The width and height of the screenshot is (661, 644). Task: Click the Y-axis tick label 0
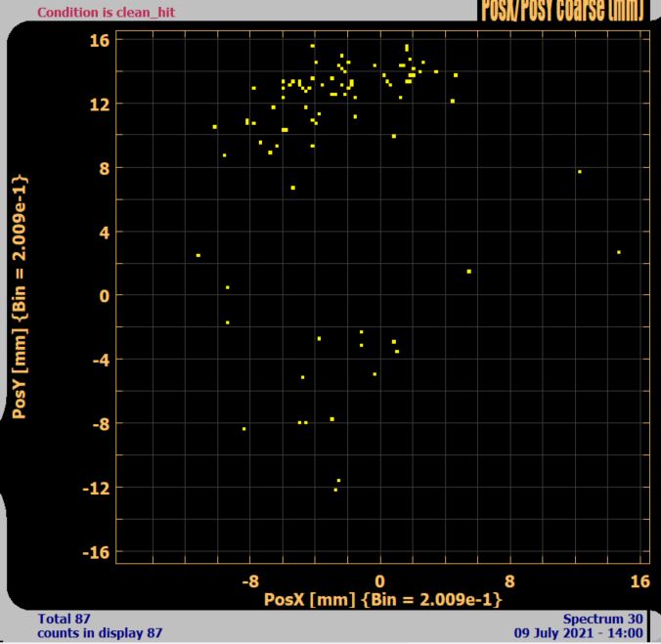[105, 296]
